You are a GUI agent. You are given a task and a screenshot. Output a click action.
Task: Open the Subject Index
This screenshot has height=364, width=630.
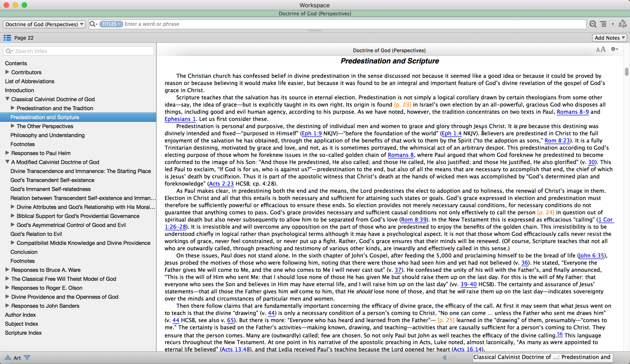(22, 324)
